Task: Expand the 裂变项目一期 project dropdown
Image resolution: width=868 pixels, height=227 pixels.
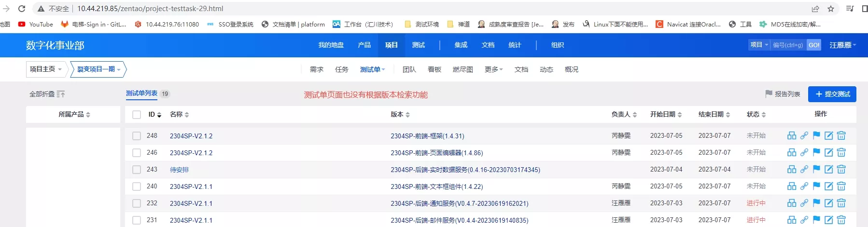Action: [x=99, y=69]
